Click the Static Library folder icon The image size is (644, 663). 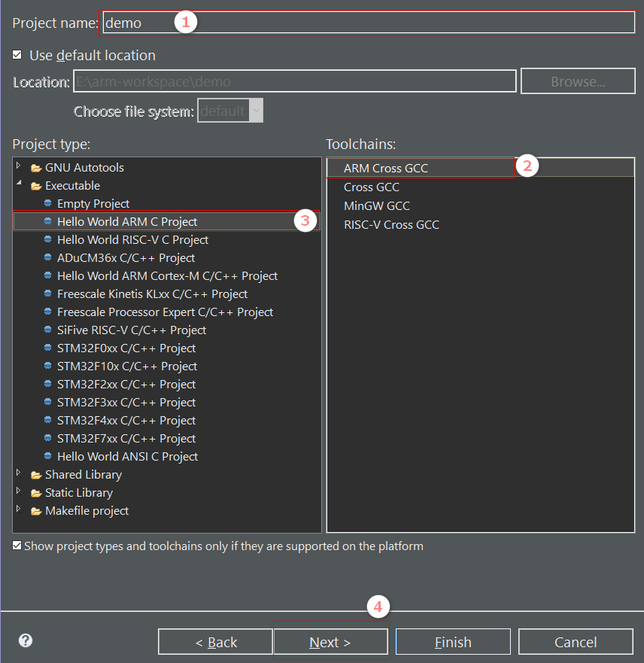tap(36, 494)
